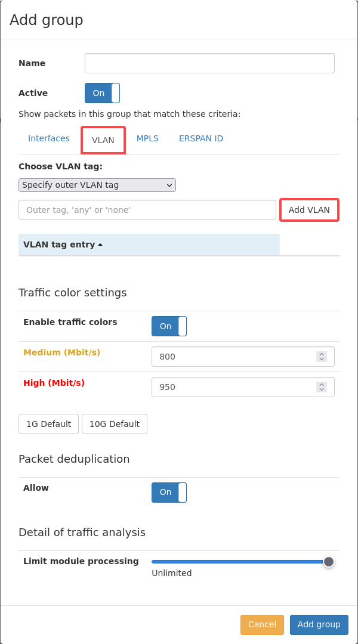
Task: Click the VLAN tag entry sort arrow
Action: (x=100, y=245)
